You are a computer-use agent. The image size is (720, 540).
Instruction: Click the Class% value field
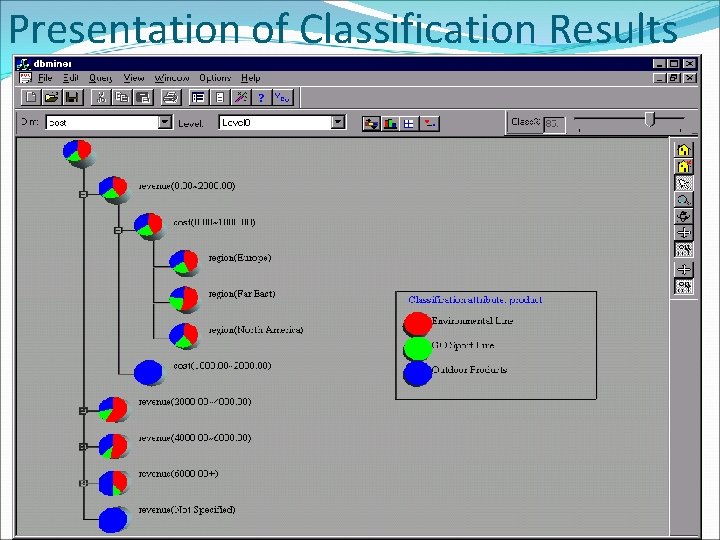click(554, 124)
